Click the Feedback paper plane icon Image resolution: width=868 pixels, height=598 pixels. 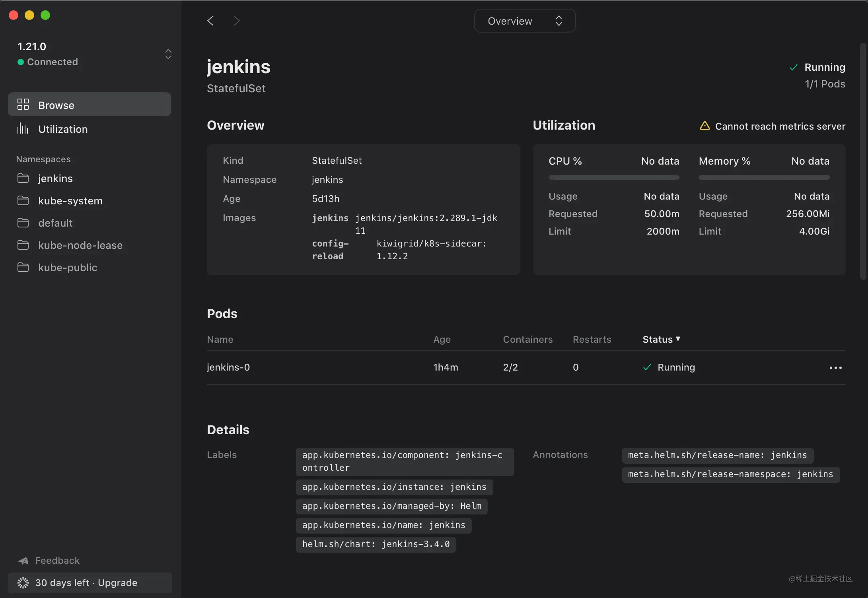[x=23, y=561]
